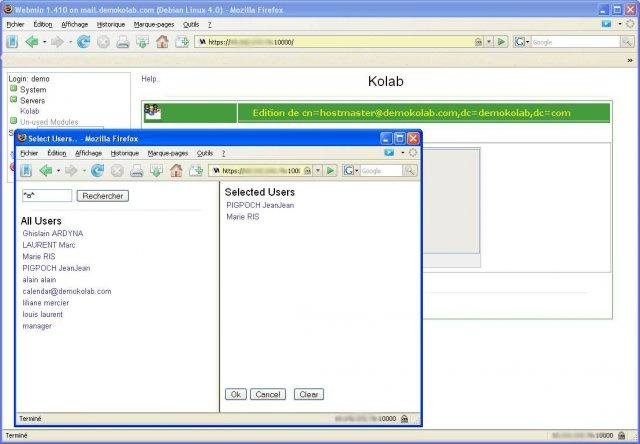Select liliane mercier from All Users
The width and height of the screenshot is (640, 444).
pyautogui.click(x=46, y=303)
